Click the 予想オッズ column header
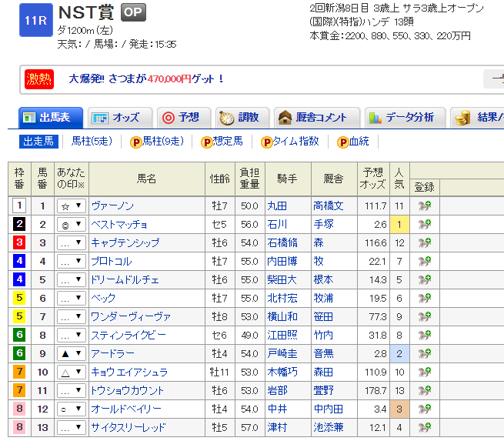This screenshot has width=504, height=441. [x=373, y=179]
